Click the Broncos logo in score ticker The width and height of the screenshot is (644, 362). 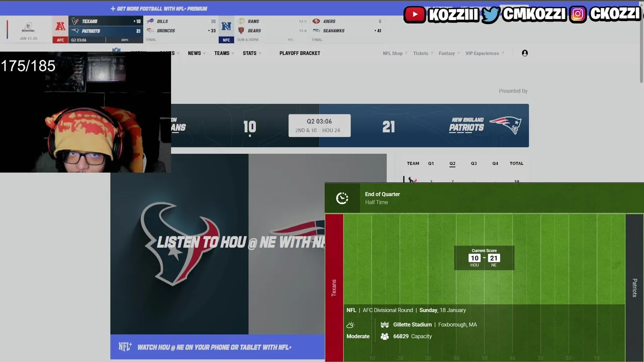point(150,31)
